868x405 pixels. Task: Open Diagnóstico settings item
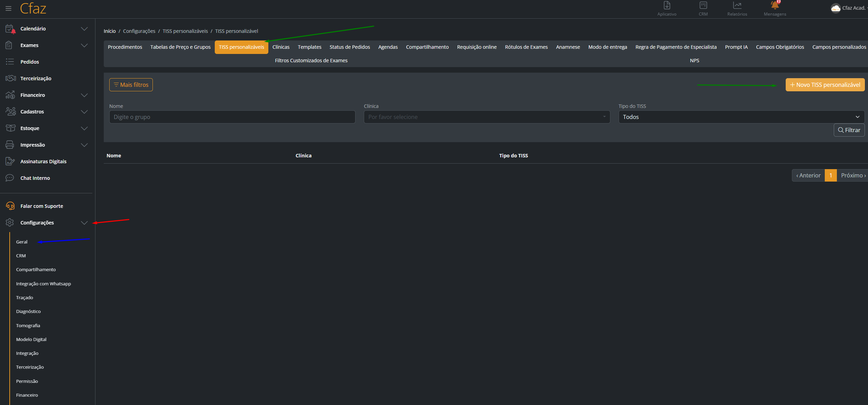click(28, 311)
